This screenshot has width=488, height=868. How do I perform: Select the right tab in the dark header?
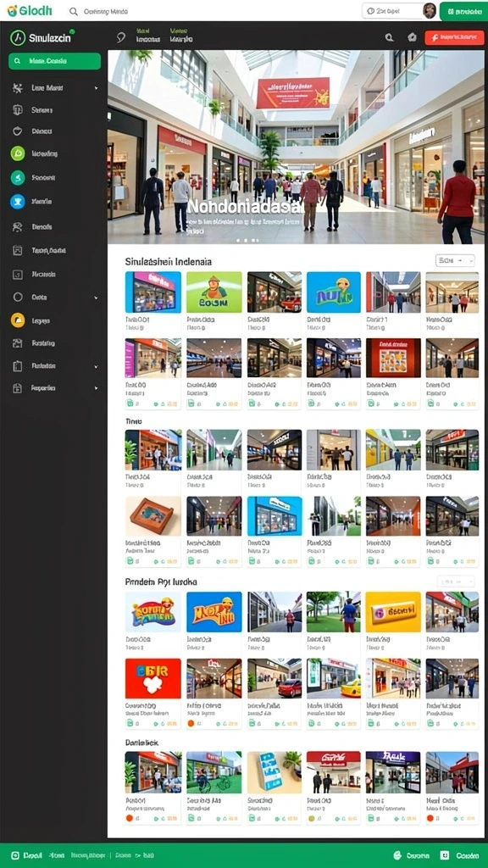coord(181,36)
